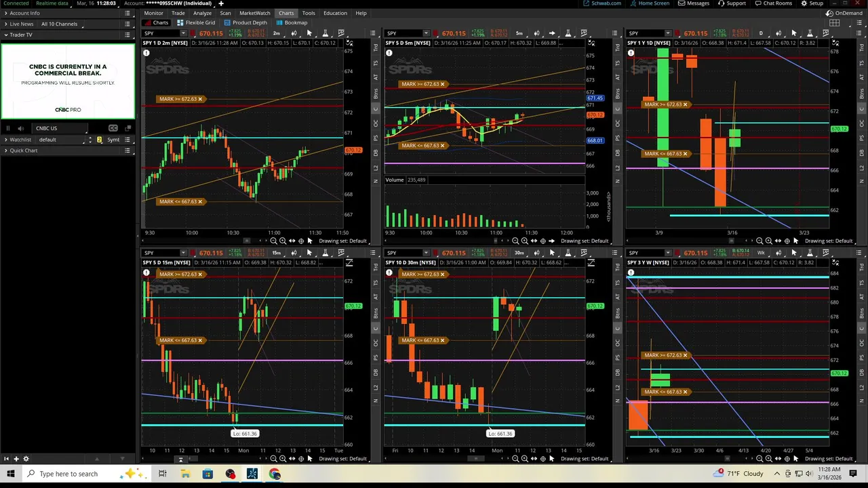Open chart style settings in SPY 2m chart
The width and height of the screenshot is (868, 488).
(294, 33)
